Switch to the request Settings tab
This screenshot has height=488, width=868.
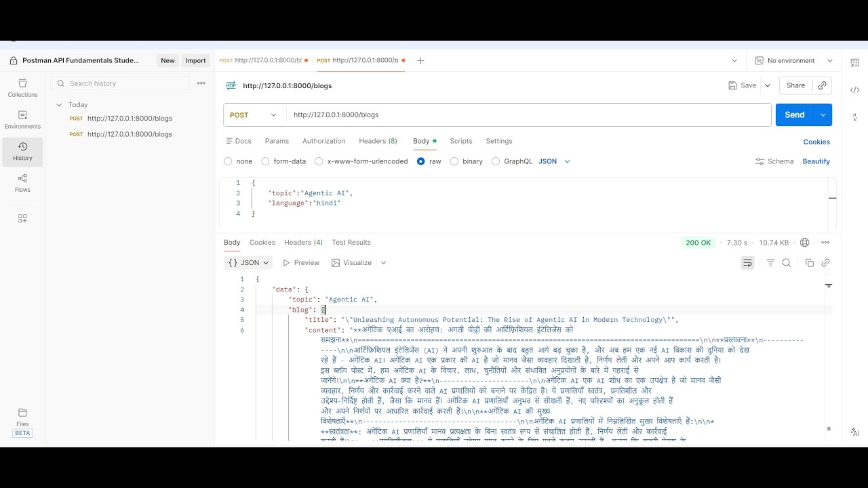click(499, 141)
